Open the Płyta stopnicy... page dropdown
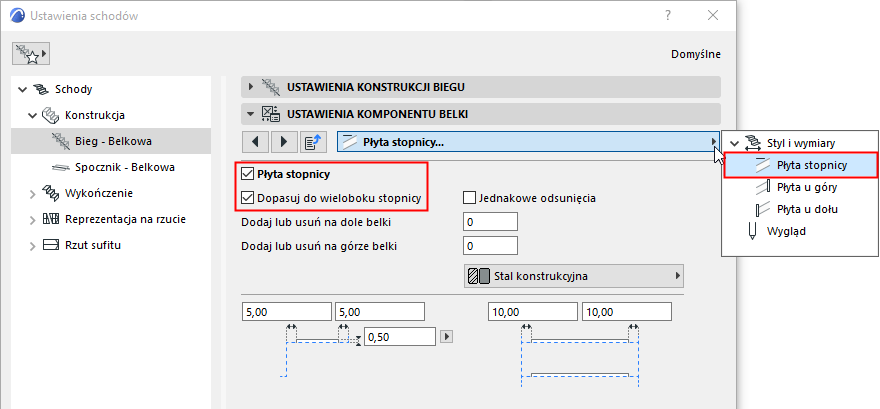 529,142
